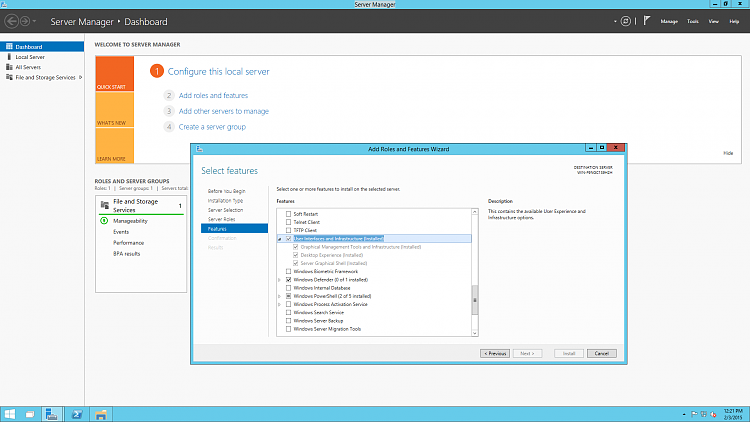Image resolution: width=750 pixels, height=422 pixels.
Task: Click the Local Server icon in the sidebar
Action: click(x=9, y=56)
